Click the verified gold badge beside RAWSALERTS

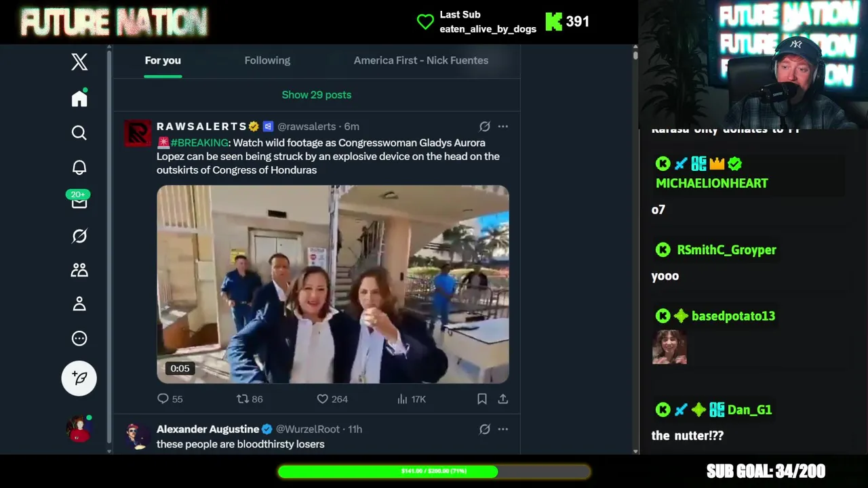pos(254,126)
